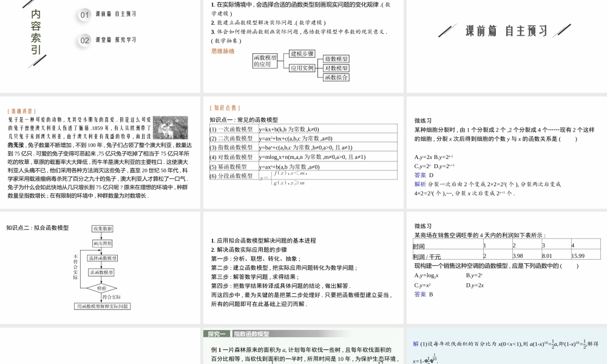The image size is (607, 364).
Task: Click the "01" numbered circle icon
Action: point(83,15)
